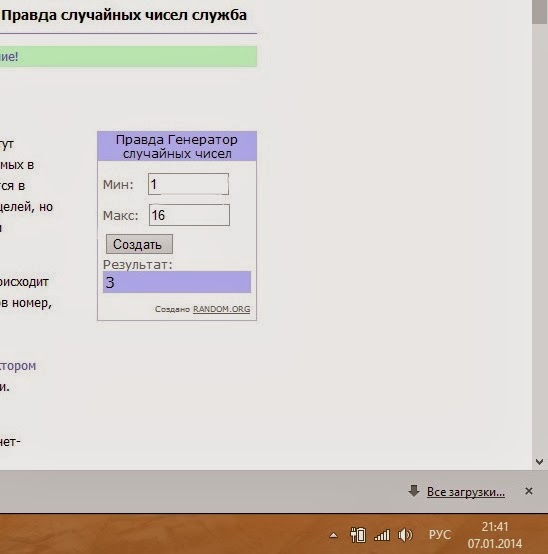Click the Мин: label
The image size is (548, 554).
pyautogui.click(x=118, y=184)
